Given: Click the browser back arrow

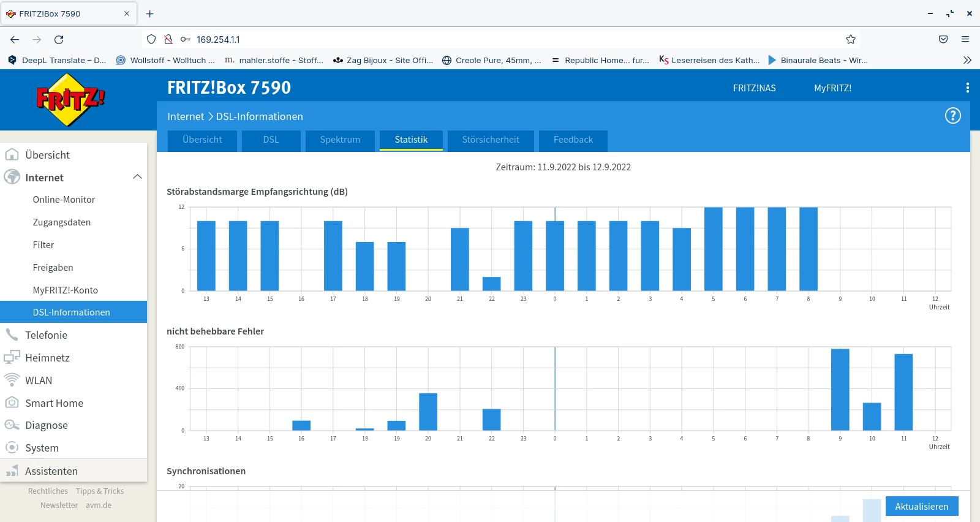Looking at the screenshot, I should pos(15,40).
